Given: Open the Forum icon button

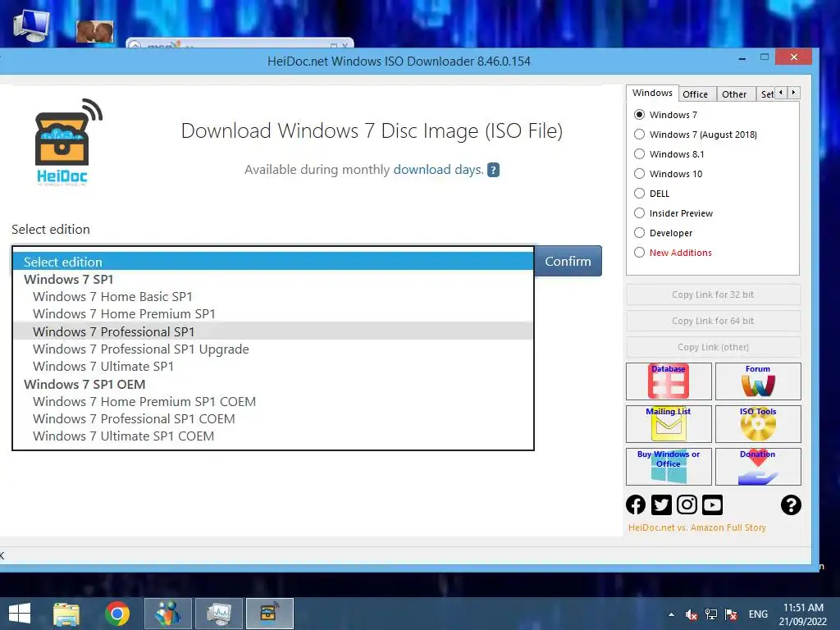Looking at the screenshot, I should tap(758, 381).
